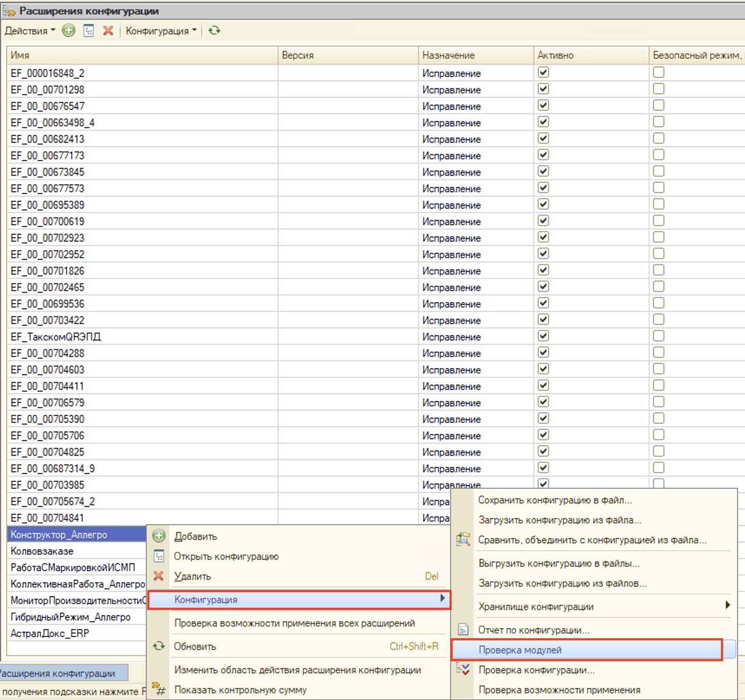The image size is (745, 700).
Task: Click icon next to Открыть конфигурацию
Action: pyautogui.click(x=159, y=556)
